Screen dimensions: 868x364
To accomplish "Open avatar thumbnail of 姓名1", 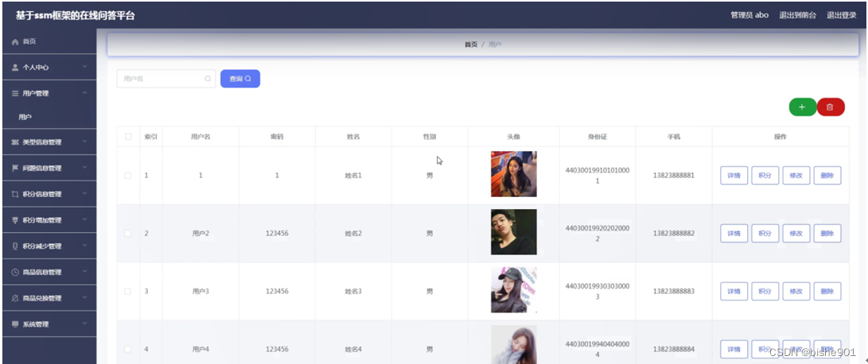I will (x=514, y=174).
